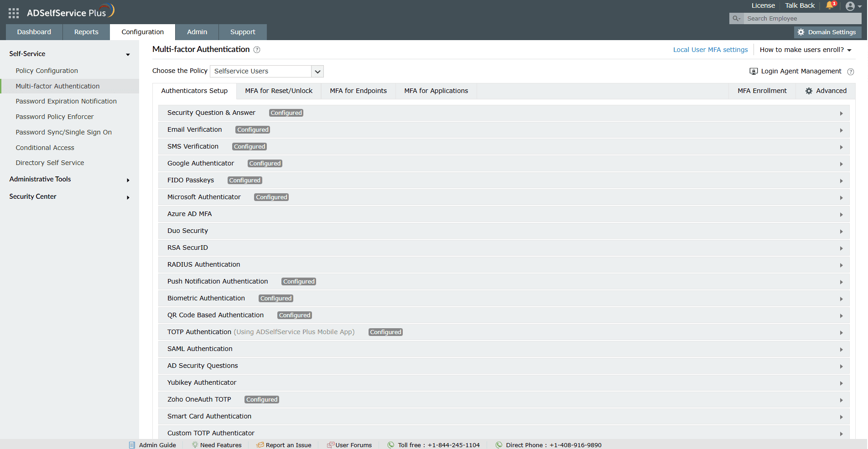Open Local User MFA settings link
This screenshot has height=449, width=868.
pos(710,50)
